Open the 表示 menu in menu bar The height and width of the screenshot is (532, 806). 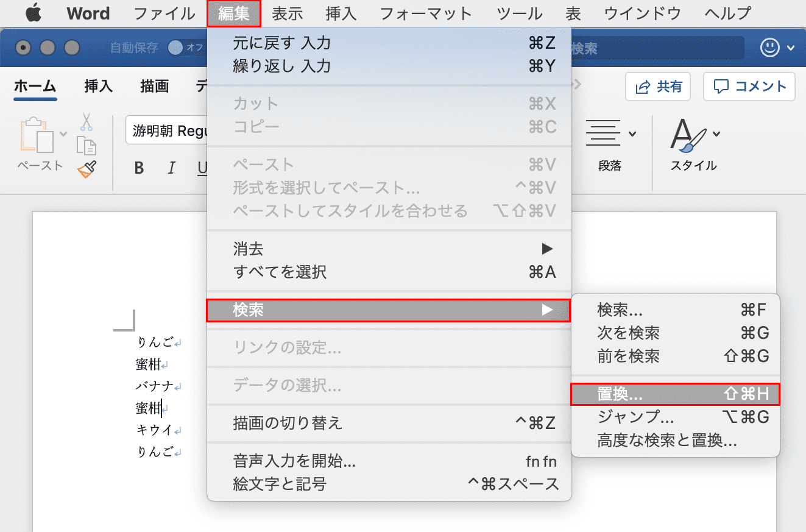tap(287, 13)
